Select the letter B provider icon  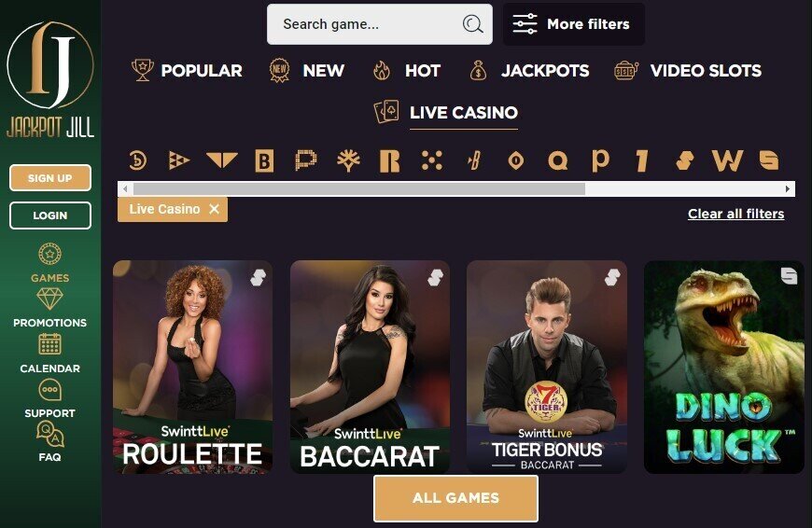pos(264,161)
